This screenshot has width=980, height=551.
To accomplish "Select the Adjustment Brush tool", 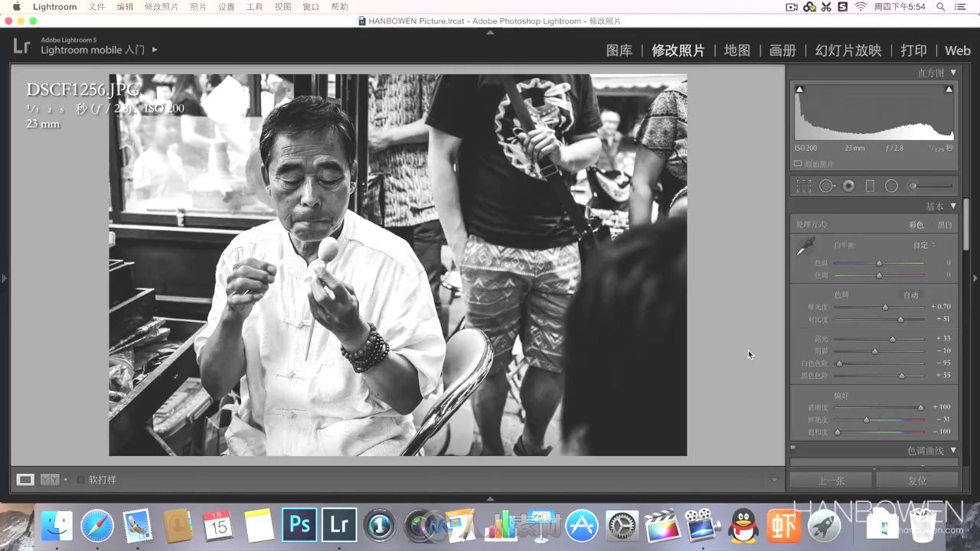I will [x=930, y=186].
